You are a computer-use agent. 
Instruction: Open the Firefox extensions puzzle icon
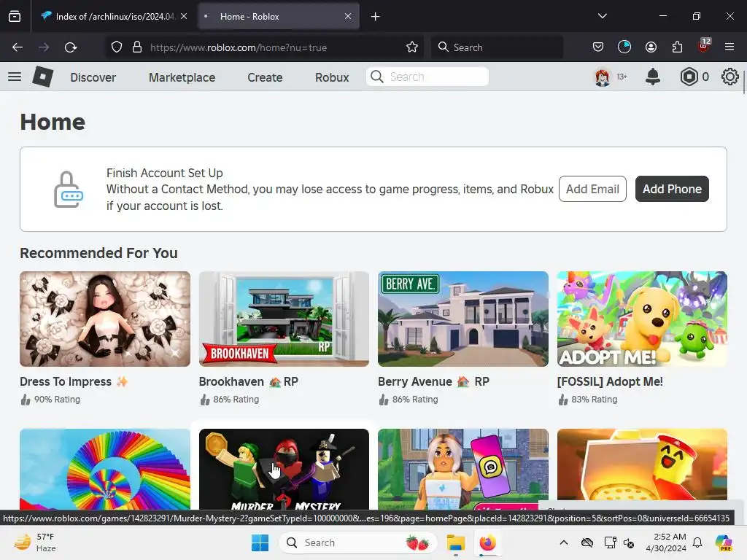tap(677, 47)
